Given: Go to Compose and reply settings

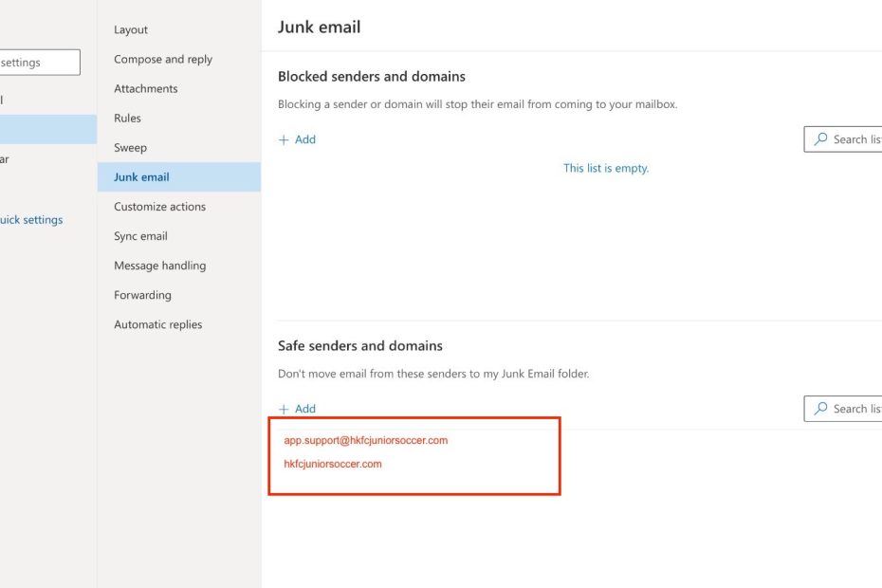Looking at the screenshot, I should (163, 59).
